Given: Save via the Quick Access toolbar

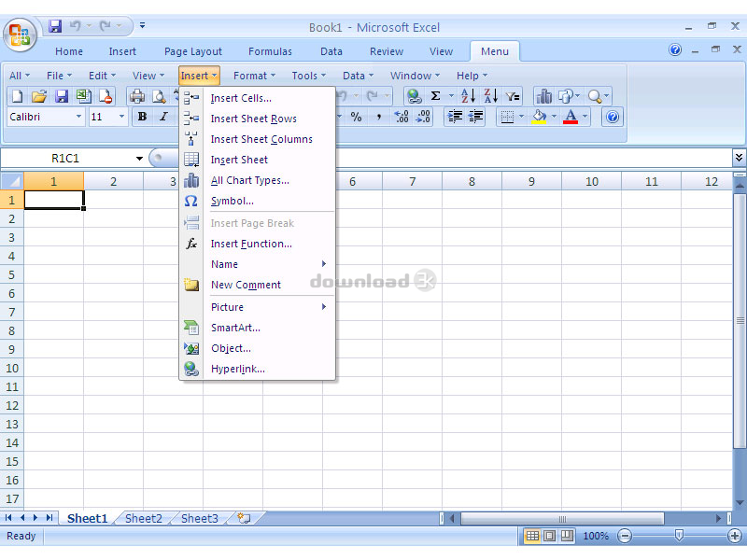Looking at the screenshot, I should [55, 26].
